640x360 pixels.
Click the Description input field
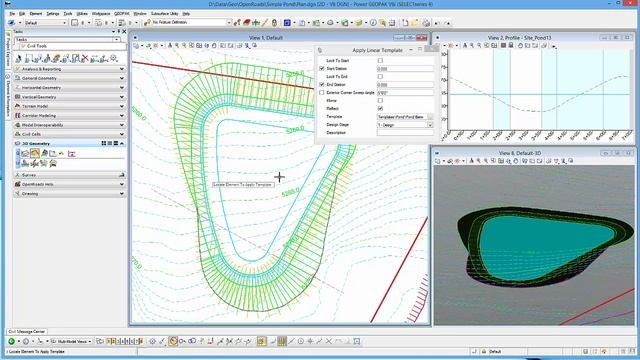pos(405,133)
